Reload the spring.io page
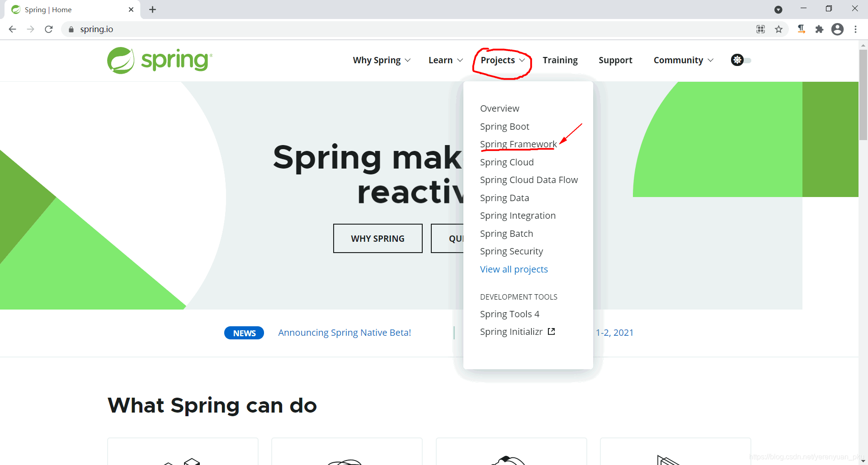The height and width of the screenshot is (465, 868). pyautogui.click(x=49, y=29)
